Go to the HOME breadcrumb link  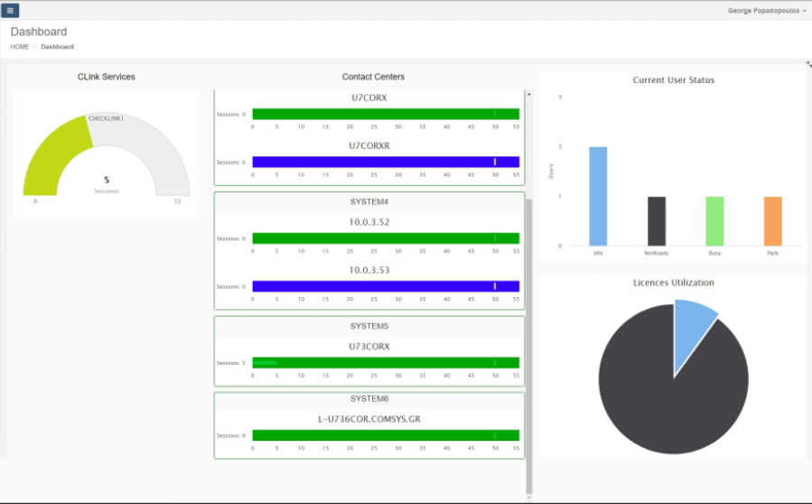pos(20,47)
